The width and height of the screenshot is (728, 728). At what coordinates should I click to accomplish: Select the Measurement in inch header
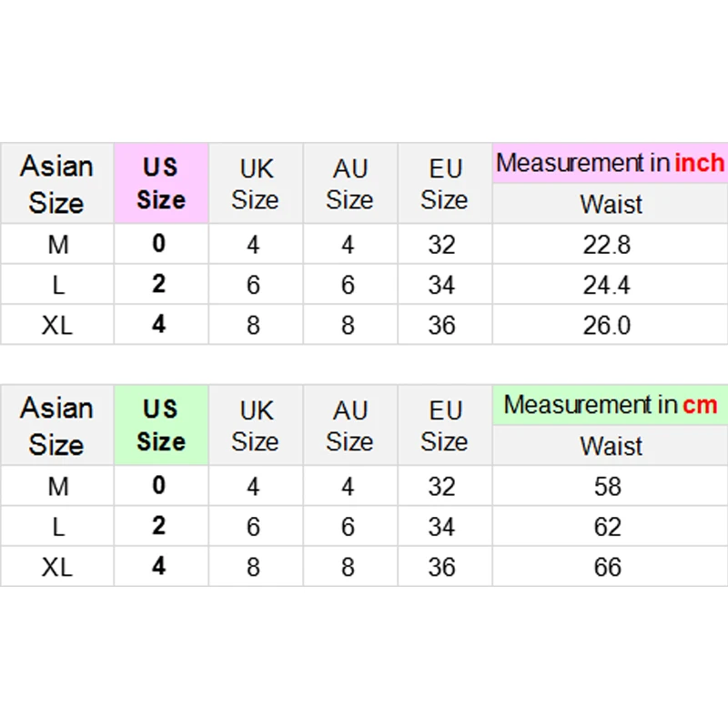tap(610, 164)
